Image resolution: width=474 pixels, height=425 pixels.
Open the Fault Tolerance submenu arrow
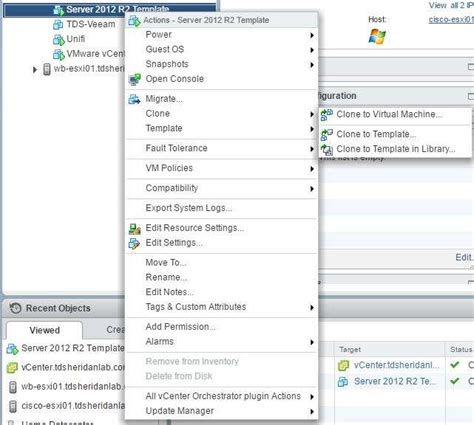click(x=312, y=149)
